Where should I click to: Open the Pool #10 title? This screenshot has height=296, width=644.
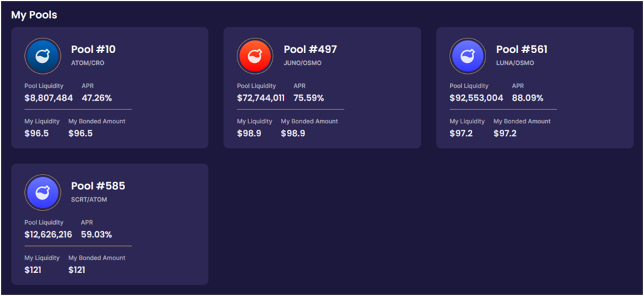pos(93,49)
